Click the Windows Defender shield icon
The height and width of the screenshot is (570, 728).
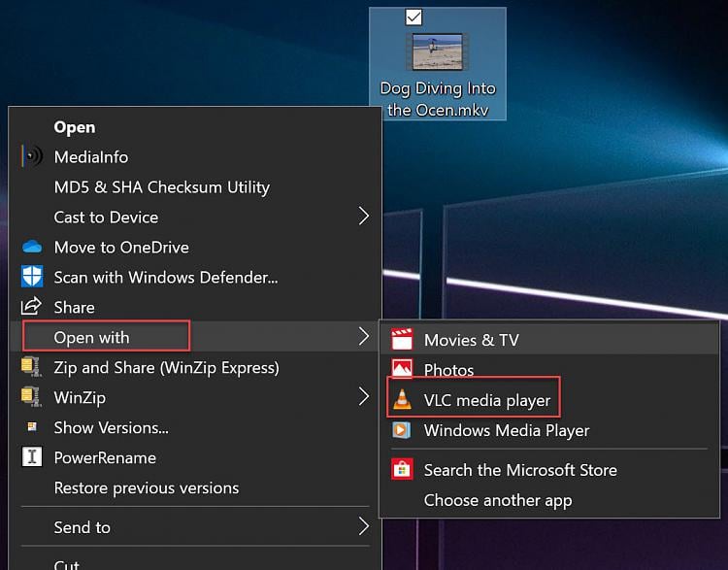point(32,277)
